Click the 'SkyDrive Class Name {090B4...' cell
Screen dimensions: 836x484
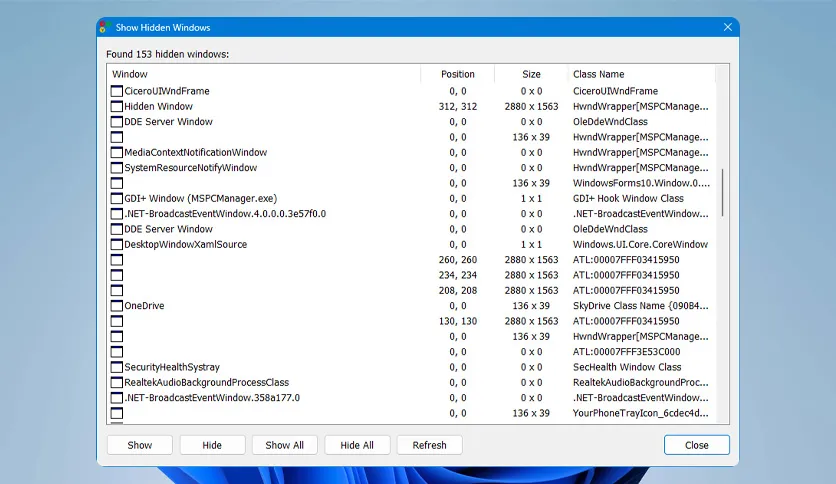641,306
